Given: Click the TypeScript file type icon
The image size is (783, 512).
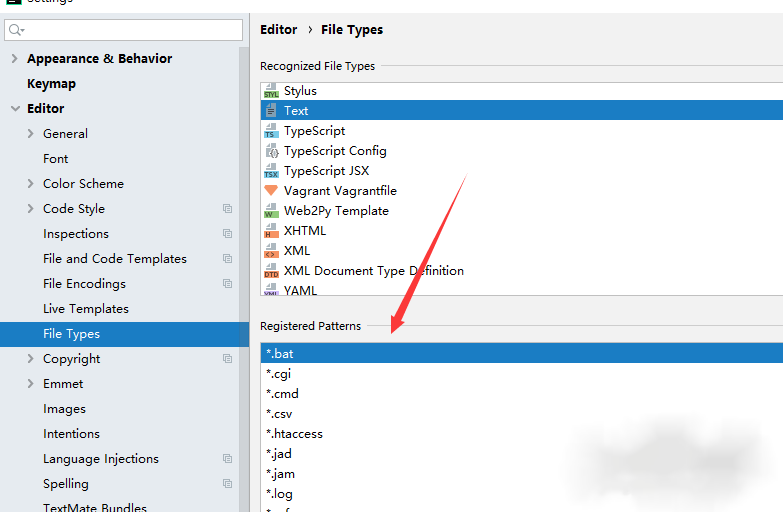Looking at the screenshot, I should pos(271,131).
